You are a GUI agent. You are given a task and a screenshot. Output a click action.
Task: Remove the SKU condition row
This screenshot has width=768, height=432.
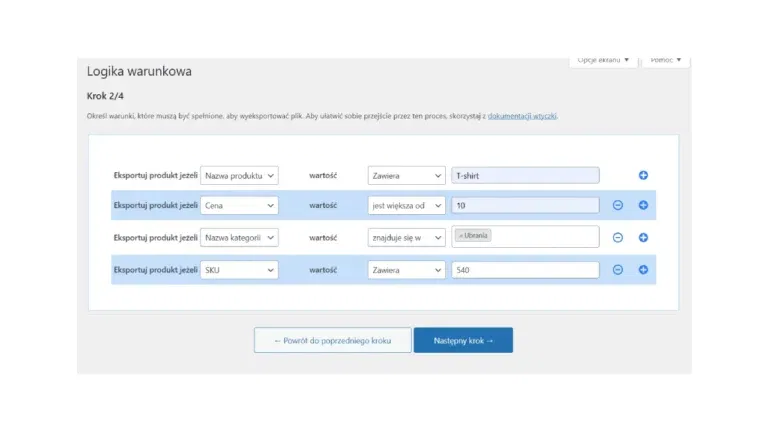(618, 270)
